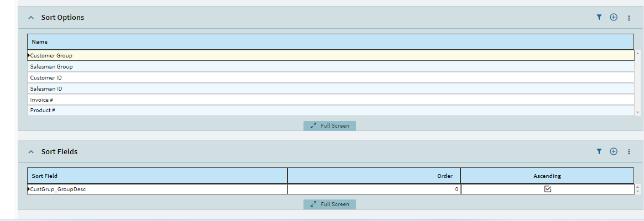The image size is (644, 221).
Task: Open Sort Fields grid in Full Screen
Action: pos(330,204)
